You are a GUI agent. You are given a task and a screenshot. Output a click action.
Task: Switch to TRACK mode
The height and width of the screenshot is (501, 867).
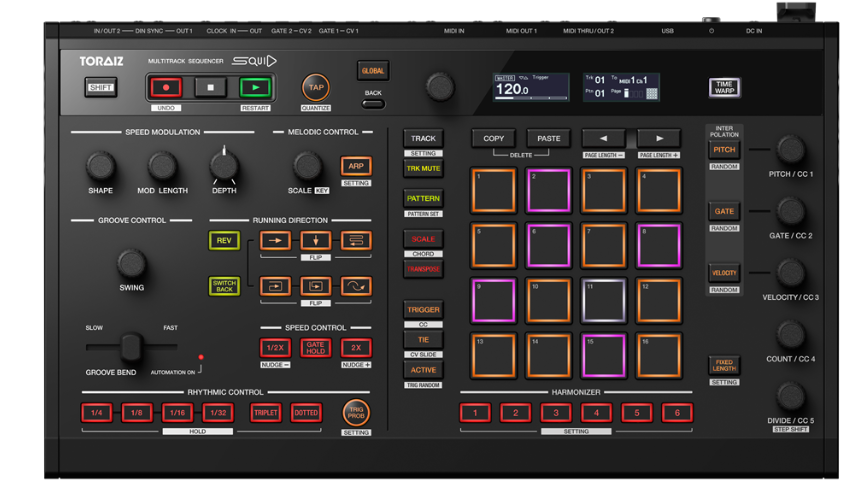coord(423,139)
